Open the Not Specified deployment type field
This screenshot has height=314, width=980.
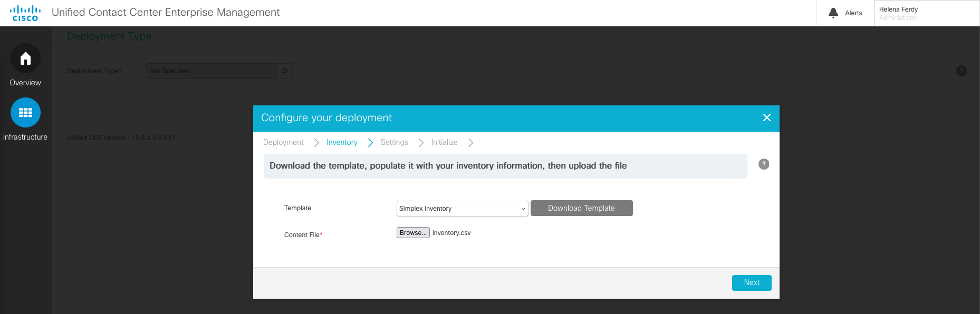pos(211,71)
